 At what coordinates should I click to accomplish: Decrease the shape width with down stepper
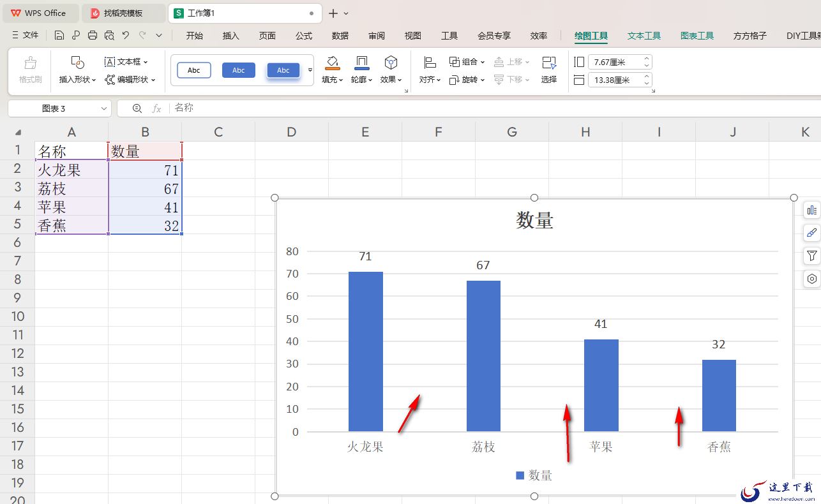click(x=647, y=83)
